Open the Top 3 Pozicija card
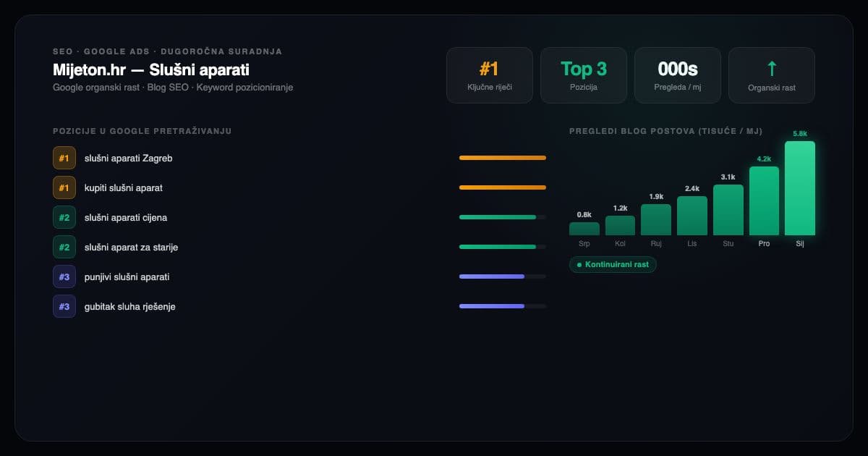868x456 pixels. 584,75
